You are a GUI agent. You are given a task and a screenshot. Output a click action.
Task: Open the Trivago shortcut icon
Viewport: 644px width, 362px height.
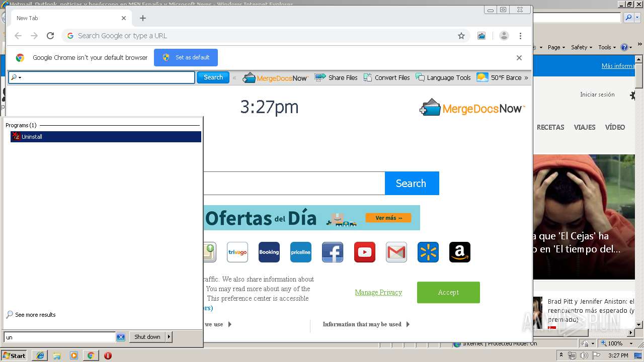point(237,252)
